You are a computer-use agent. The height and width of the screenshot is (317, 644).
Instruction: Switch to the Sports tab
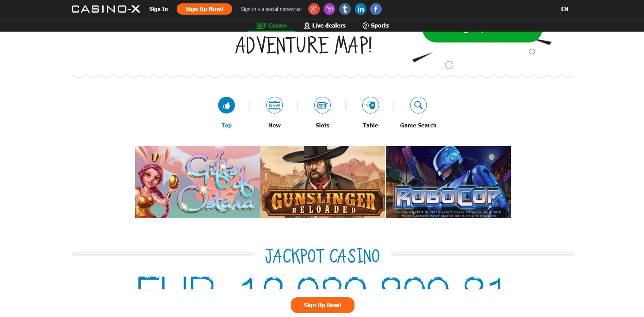[x=376, y=25]
